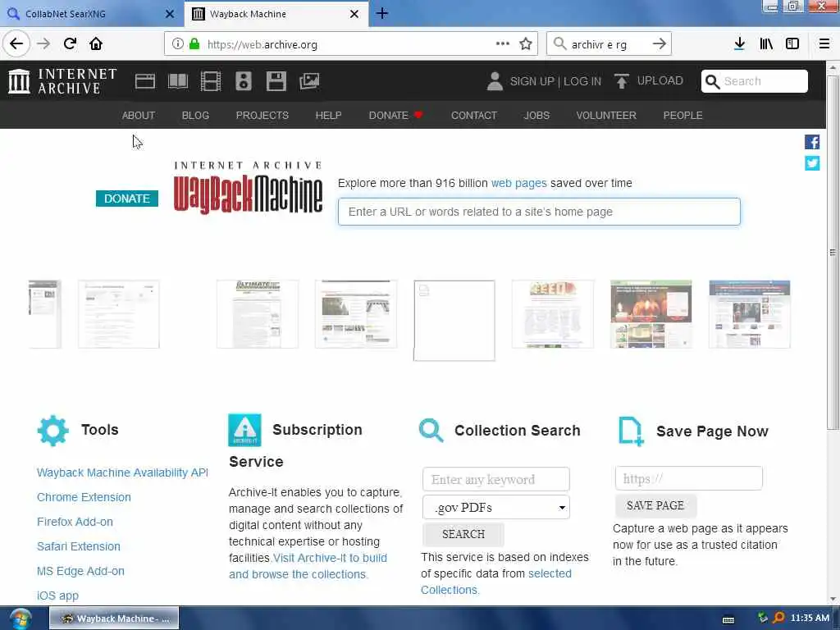Open the BLOG menu item
This screenshot has height=630, width=840.
coord(195,115)
